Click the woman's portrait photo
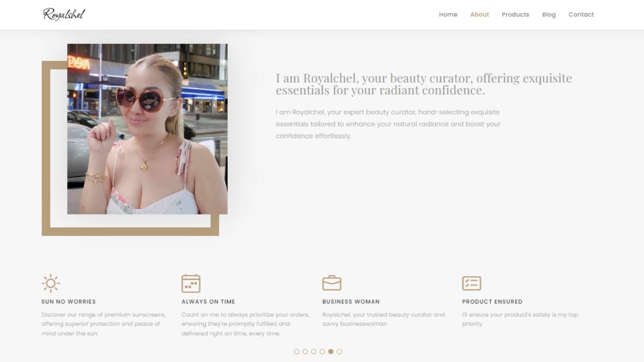The width and height of the screenshot is (644, 362). 148,129
